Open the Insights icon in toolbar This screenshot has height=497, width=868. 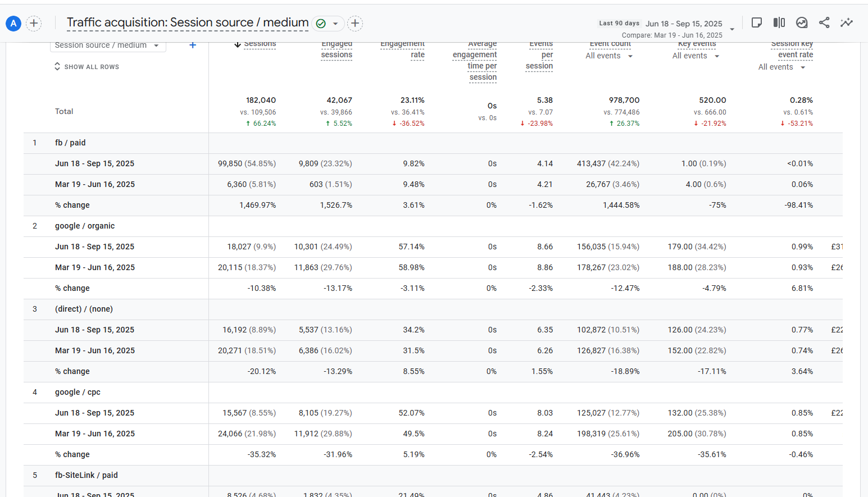802,22
